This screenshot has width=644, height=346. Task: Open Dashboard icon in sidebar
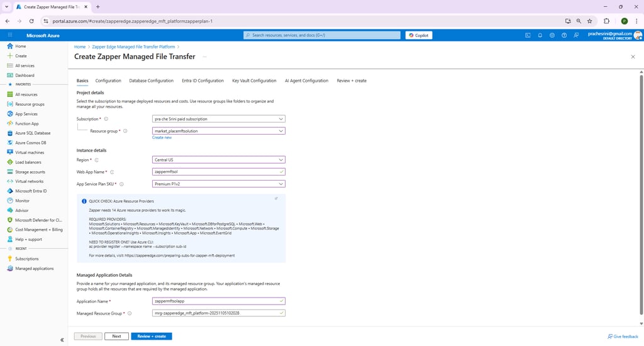pyautogui.click(x=10, y=75)
